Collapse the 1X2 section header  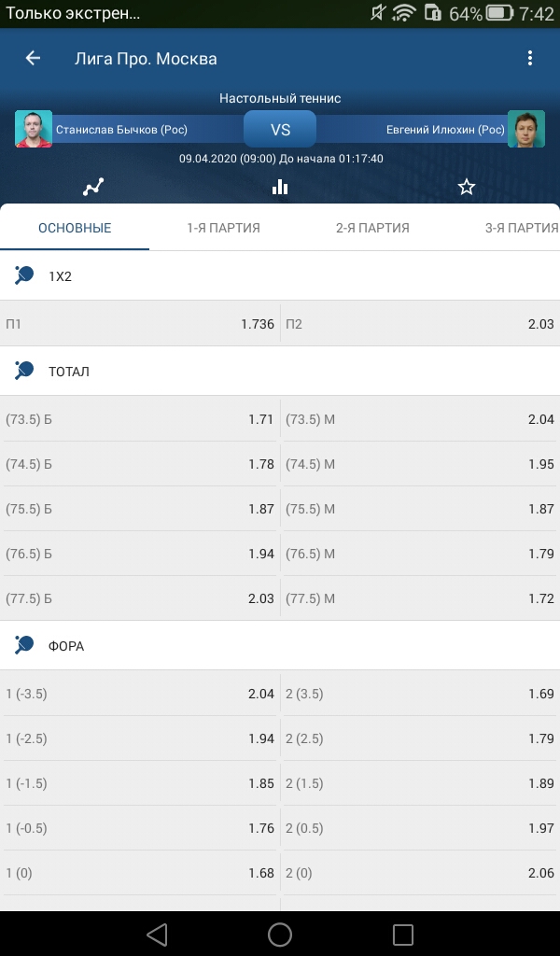[280, 275]
